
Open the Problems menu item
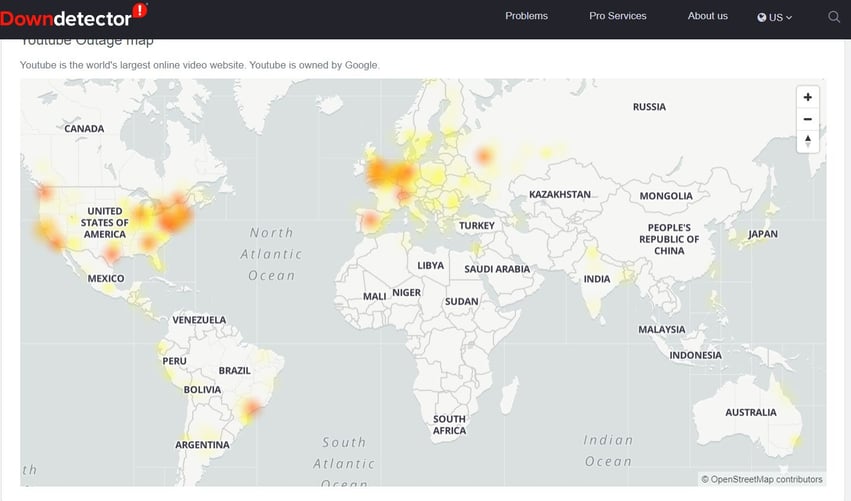[x=526, y=16]
